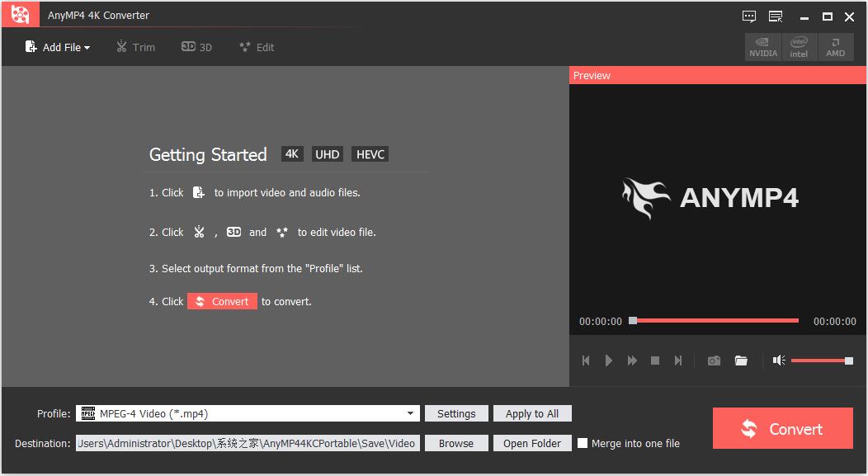The image size is (868, 476).
Task: Toggle NVIDIA acceleration icon
Action: click(x=763, y=47)
